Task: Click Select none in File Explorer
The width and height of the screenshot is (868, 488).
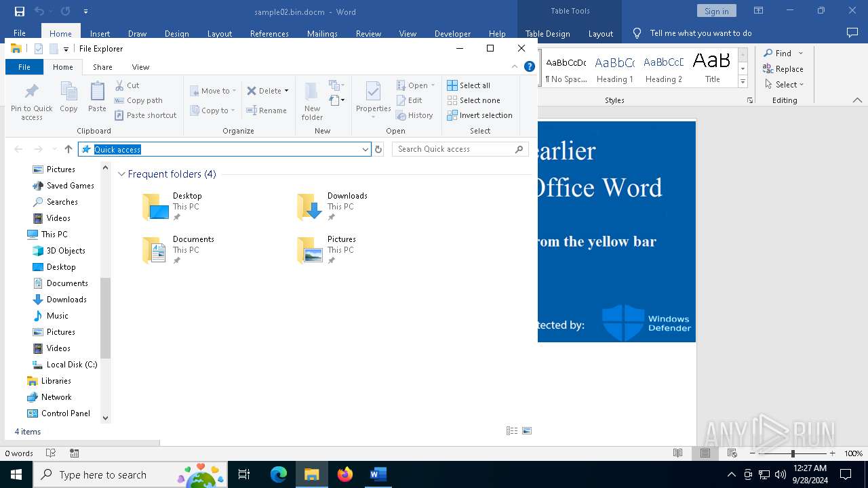Action: pyautogui.click(x=473, y=100)
